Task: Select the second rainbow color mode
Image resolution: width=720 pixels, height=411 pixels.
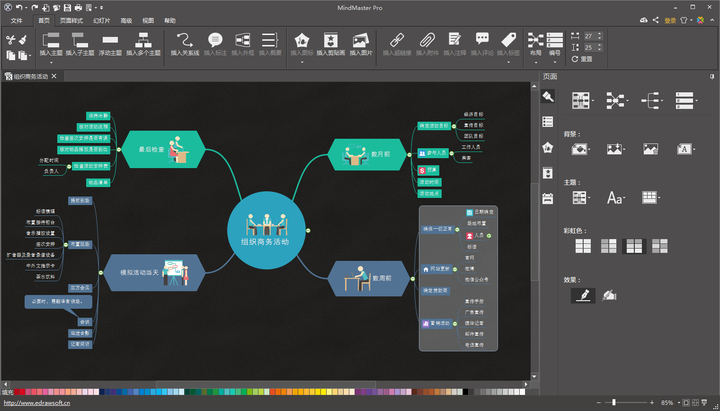Action: click(609, 246)
